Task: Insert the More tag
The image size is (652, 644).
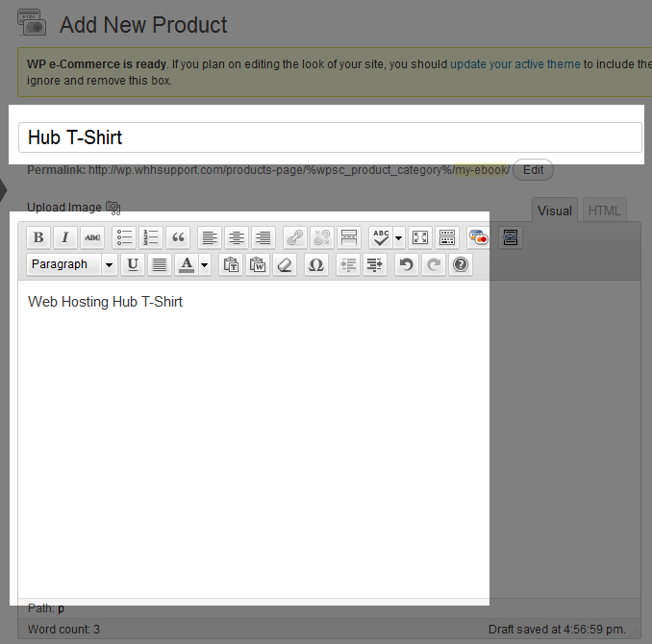Action: tap(349, 237)
